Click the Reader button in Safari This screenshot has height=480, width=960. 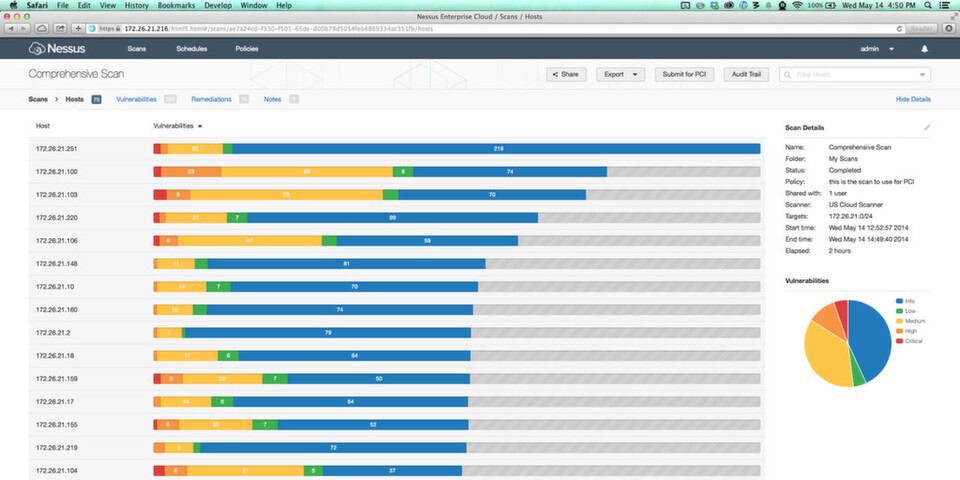pos(922,28)
